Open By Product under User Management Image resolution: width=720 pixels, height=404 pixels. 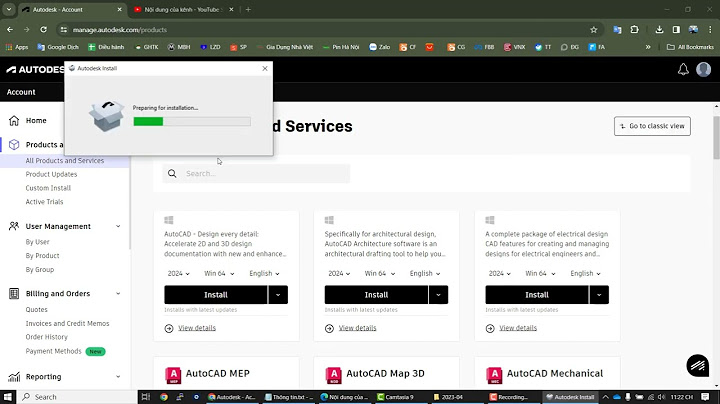[42, 256]
